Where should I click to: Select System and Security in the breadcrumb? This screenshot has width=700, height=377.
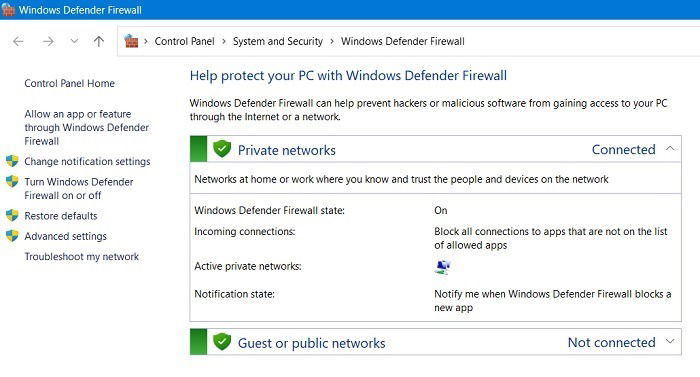278,42
